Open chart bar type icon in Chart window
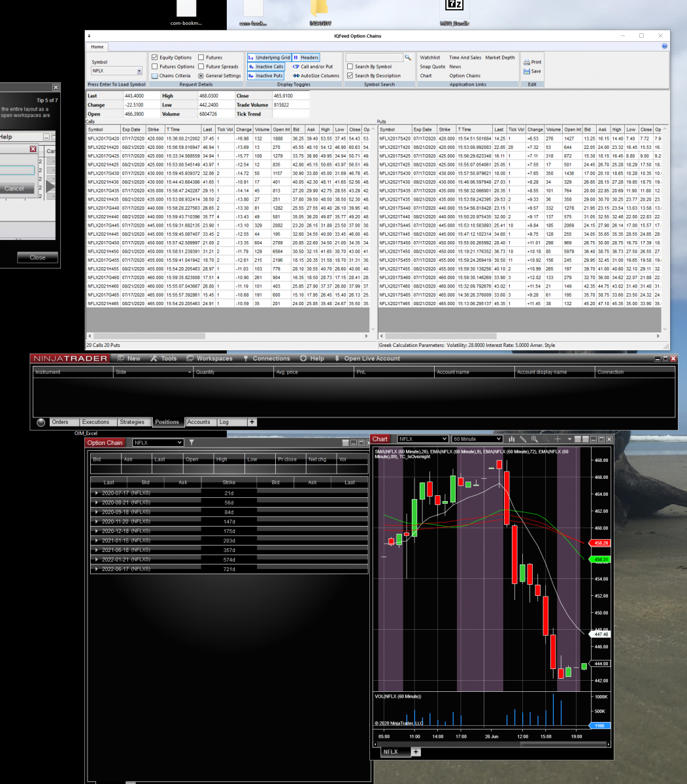This screenshot has width=687, height=784. point(512,439)
